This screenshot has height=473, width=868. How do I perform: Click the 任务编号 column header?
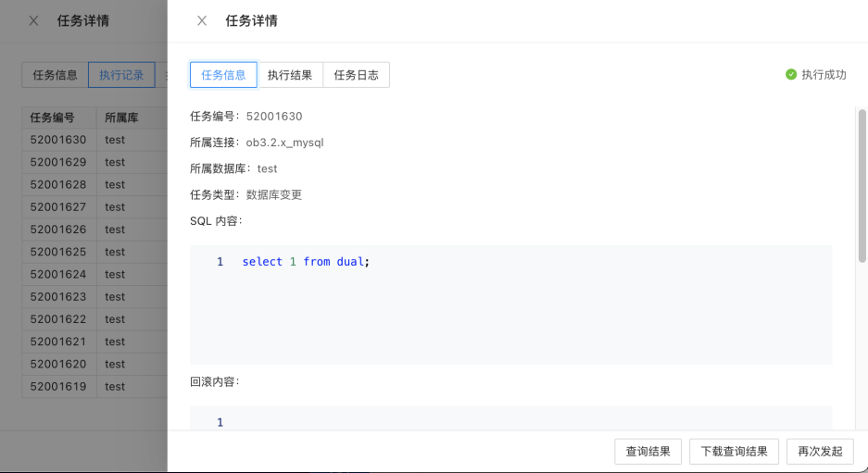[x=59, y=118]
